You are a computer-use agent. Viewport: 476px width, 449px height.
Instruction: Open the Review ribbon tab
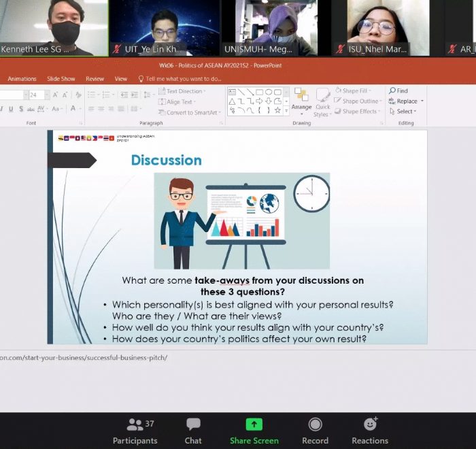(95, 79)
